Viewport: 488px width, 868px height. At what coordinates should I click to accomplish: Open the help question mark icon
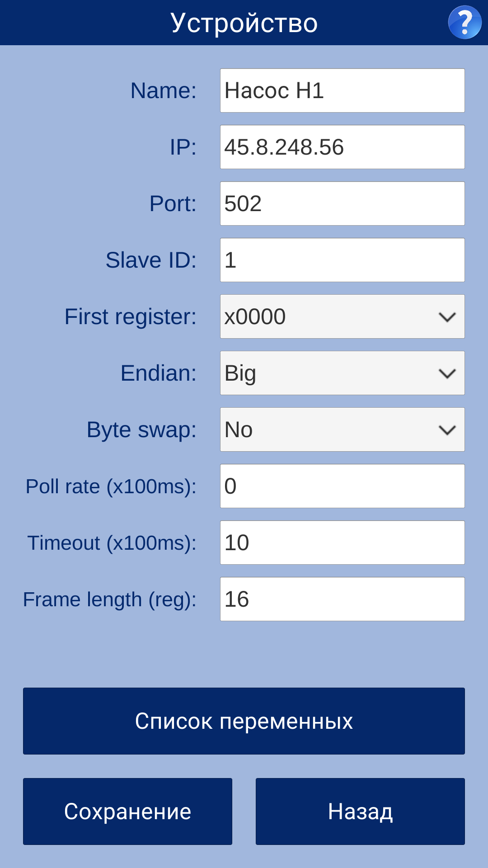coord(465,22)
